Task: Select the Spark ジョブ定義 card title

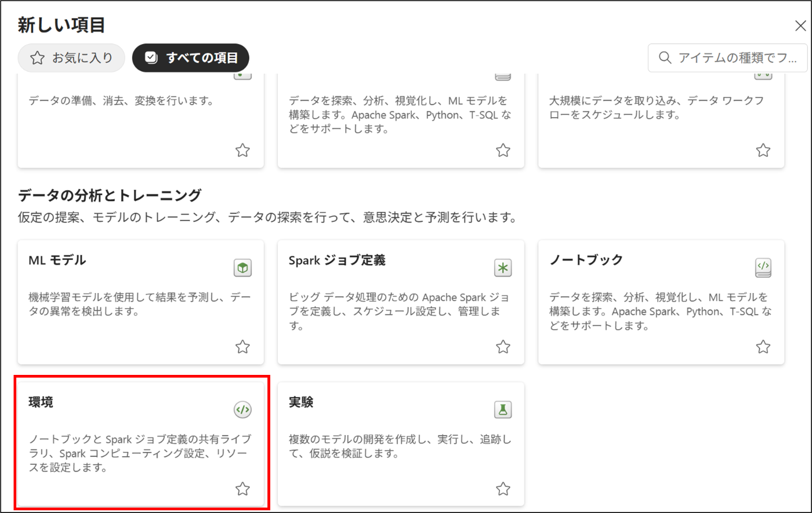Action: (337, 260)
